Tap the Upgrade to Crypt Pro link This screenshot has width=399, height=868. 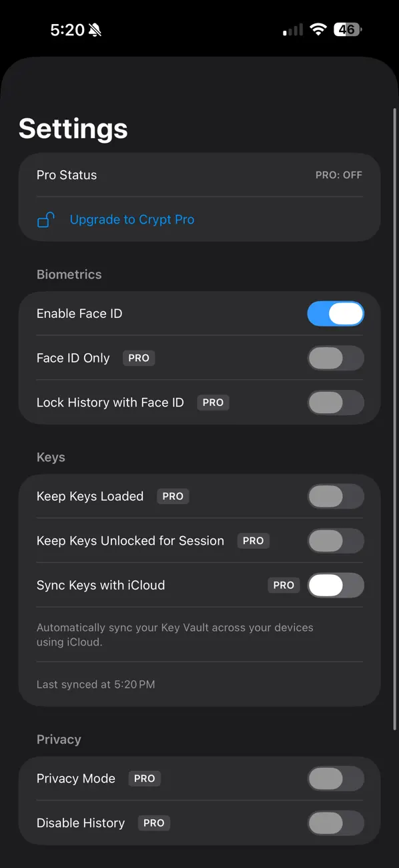click(x=131, y=219)
